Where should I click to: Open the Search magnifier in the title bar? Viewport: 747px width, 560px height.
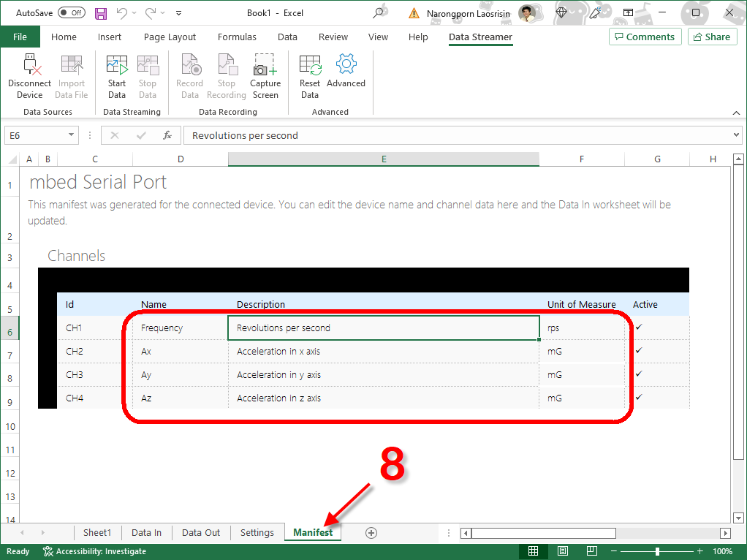(379, 13)
